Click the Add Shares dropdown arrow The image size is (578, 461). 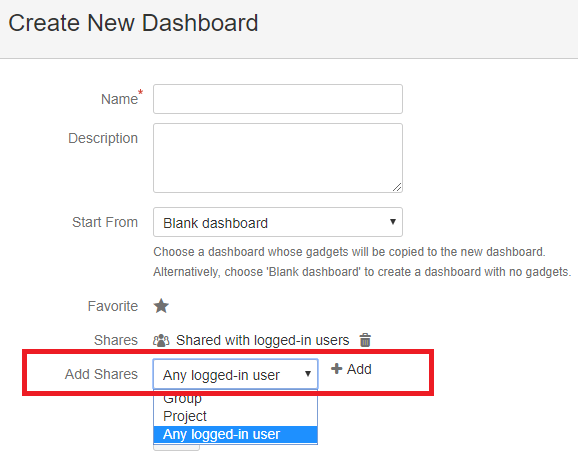tap(308, 374)
